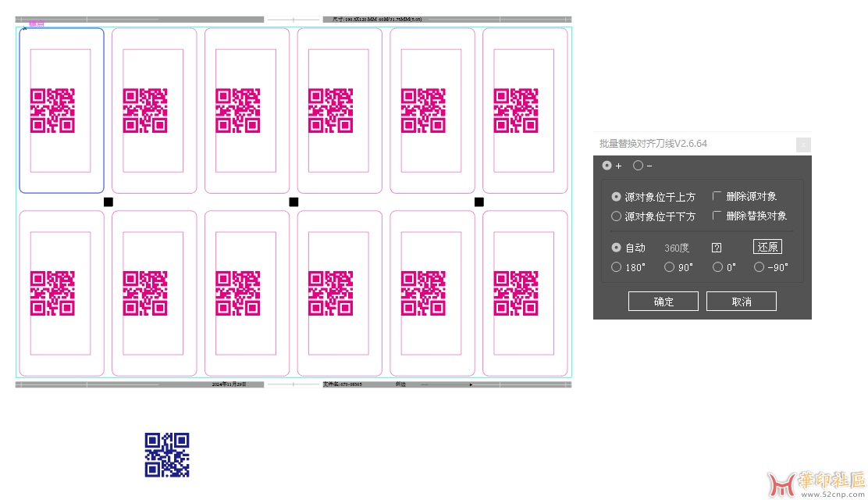868x500 pixels.
Task: Set rotation to -90° radio option
Action: coord(759,267)
